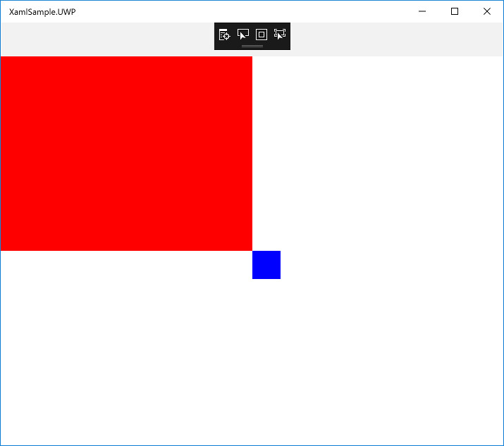Minimize the XamlSample.UWP window
This screenshot has height=446, width=504.
click(422, 11)
